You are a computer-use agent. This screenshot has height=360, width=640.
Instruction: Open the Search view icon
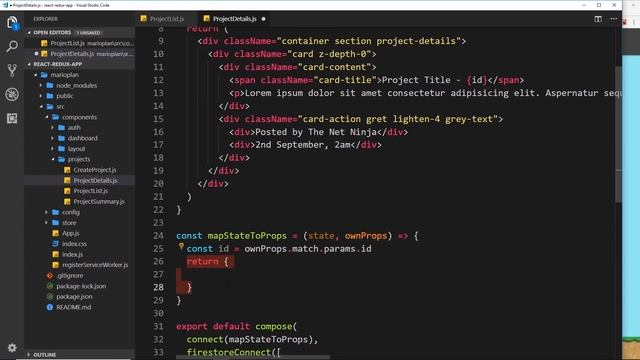[x=12, y=46]
